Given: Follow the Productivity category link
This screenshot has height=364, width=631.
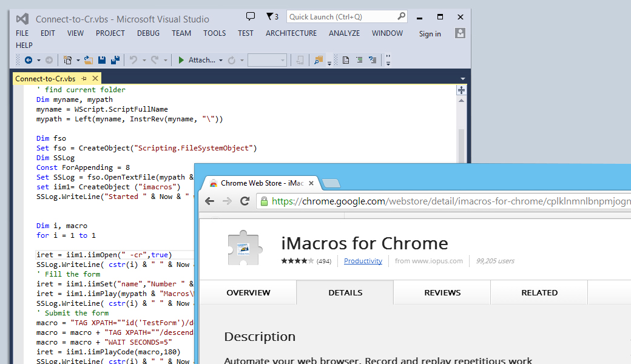Looking at the screenshot, I should pyautogui.click(x=363, y=261).
